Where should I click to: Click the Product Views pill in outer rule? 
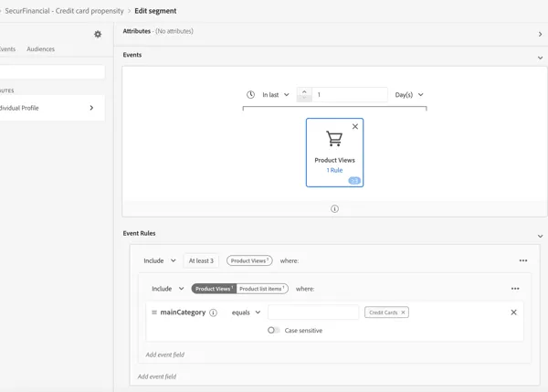click(x=249, y=260)
